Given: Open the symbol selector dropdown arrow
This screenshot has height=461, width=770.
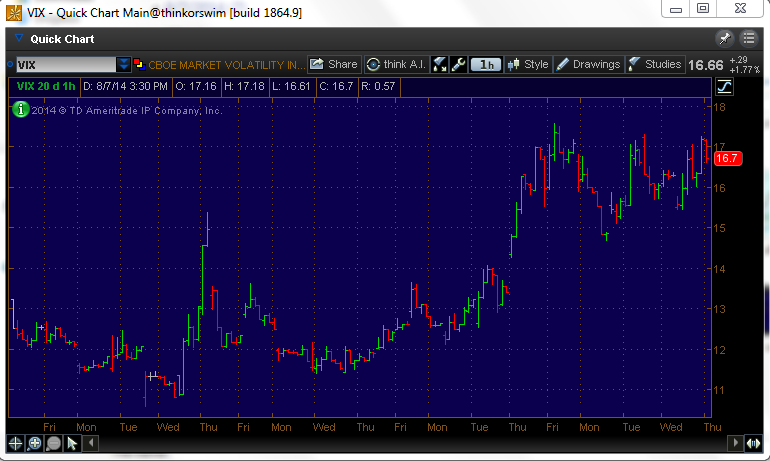Looking at the screenshot, I should pos(124,64).
